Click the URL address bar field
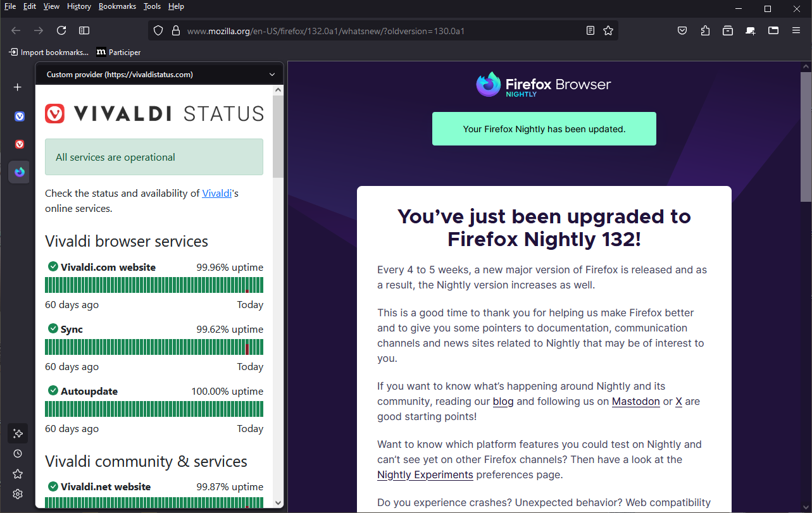 (383, 30)
